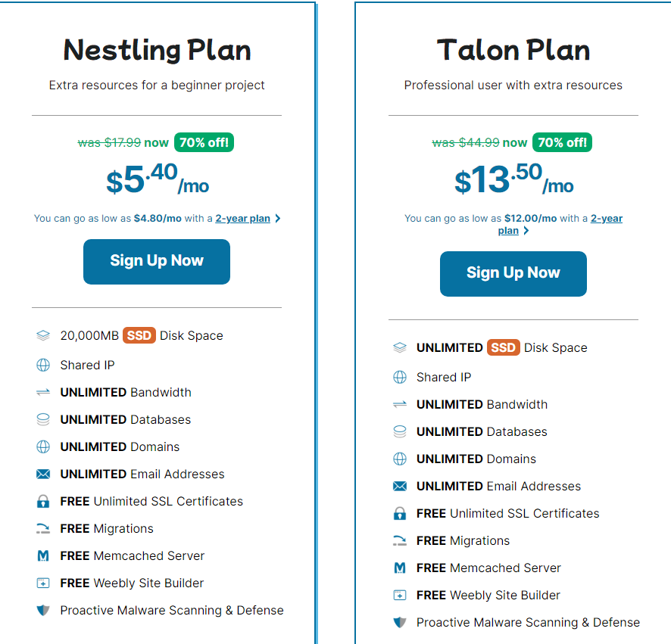The image size is (671, 644).
Task: Click Talon Plan domains globe icon
Action: (x=400, y=459)
